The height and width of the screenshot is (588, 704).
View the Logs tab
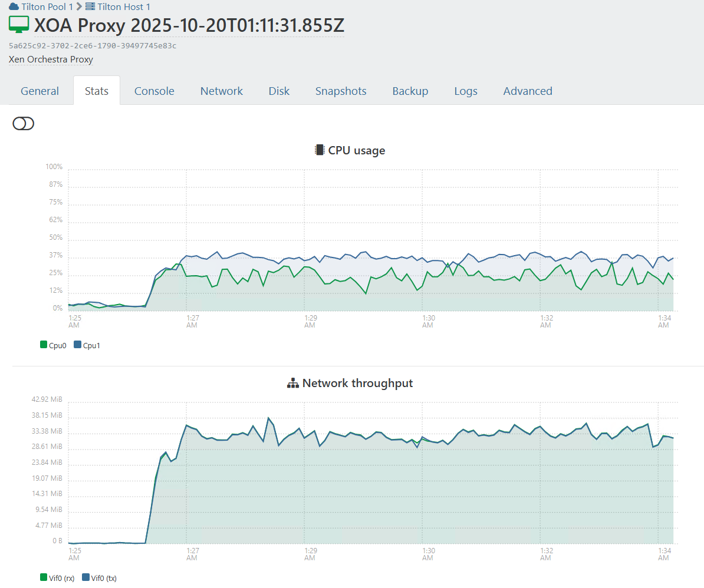coord(465,91)
